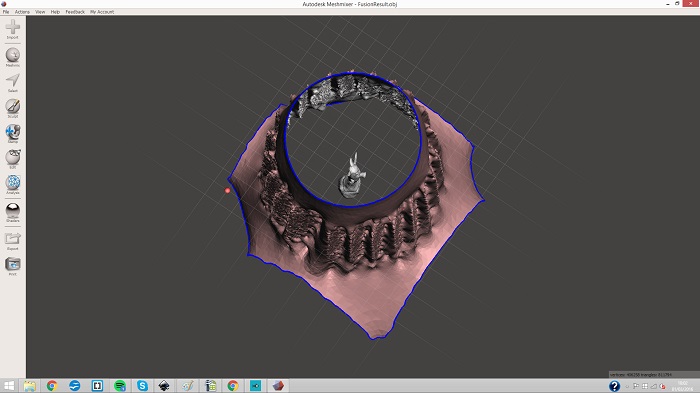The width and height of the screenshot is (700, 393).
Task: Click the vertices and triangles count readout
Action: pyautogui.click(x=641, y=375)
